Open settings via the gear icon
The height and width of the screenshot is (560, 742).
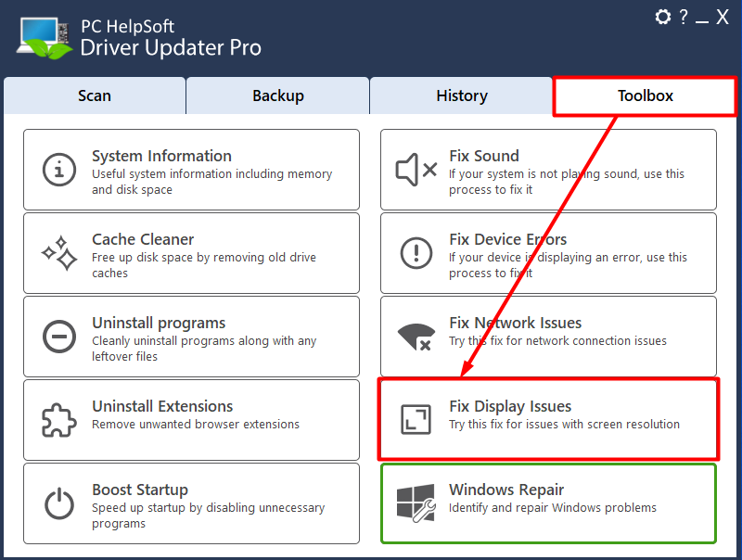click(663, 17)
